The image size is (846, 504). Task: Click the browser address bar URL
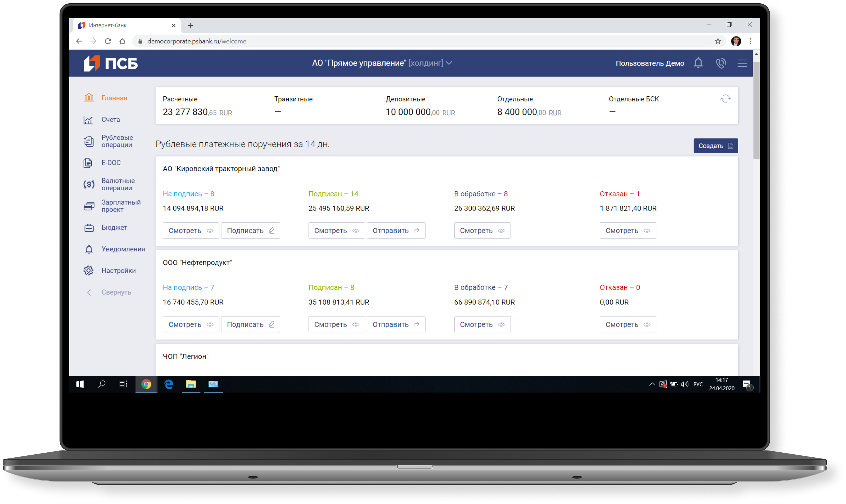(197, 41)
